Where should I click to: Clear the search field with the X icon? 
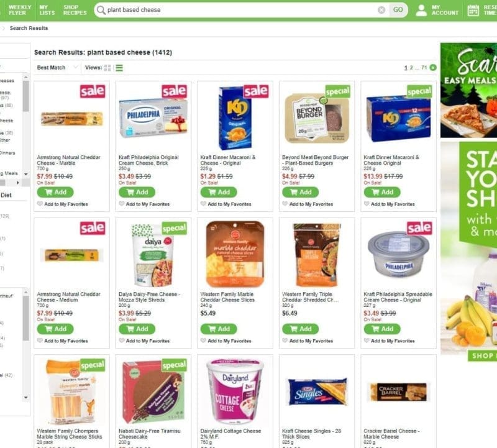(381, 10)
